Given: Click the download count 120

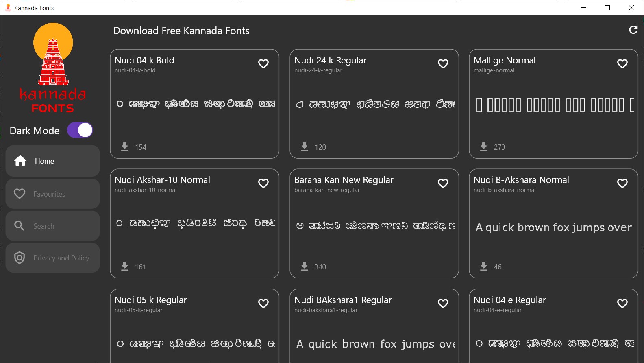Looking at the screenshot, I should click(320, 147).
